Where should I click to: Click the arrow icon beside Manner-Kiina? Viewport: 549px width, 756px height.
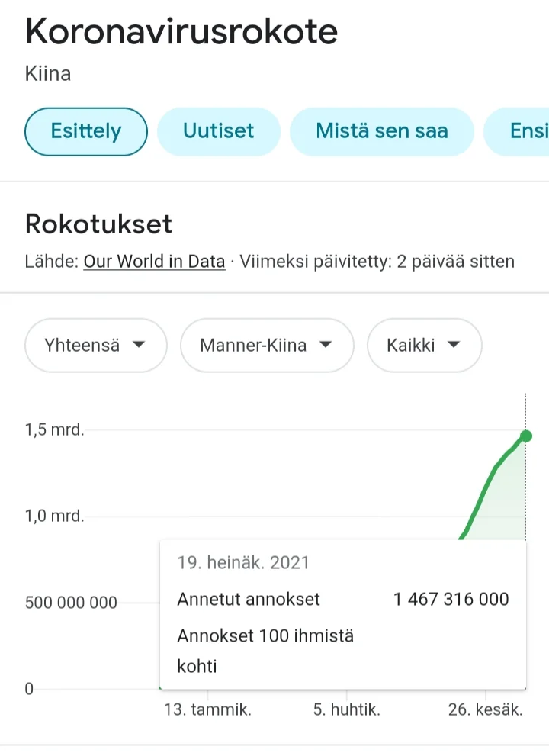(326, 346)
